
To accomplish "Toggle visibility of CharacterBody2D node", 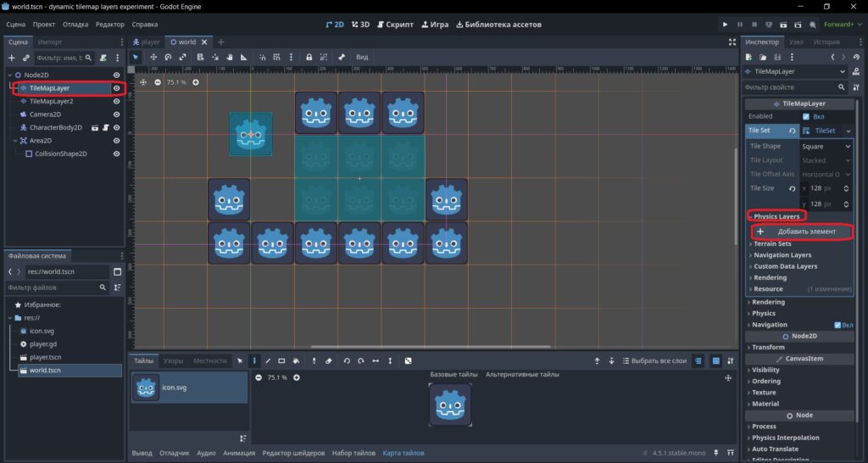I will tap(116, 127).
